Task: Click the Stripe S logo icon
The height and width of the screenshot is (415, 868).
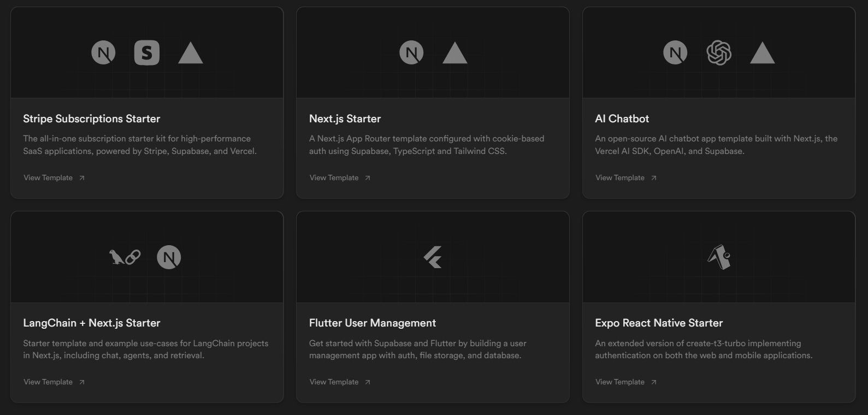Action: (x=147, y=53)
